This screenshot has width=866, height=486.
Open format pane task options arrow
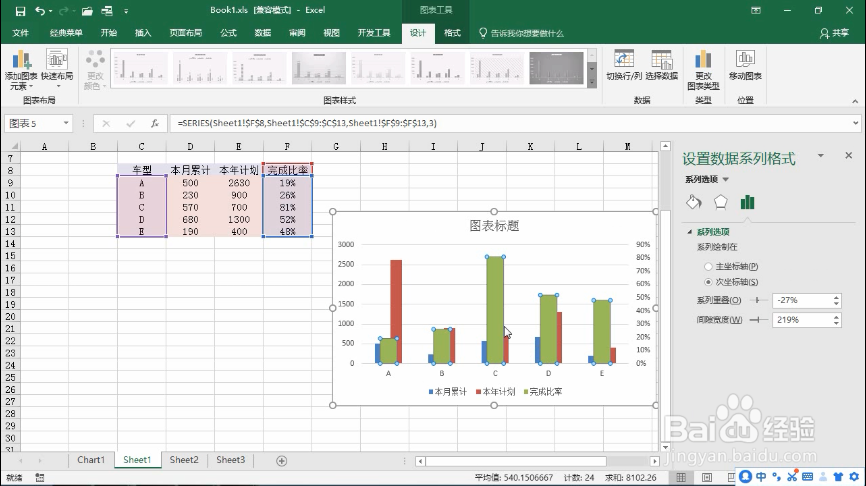(x=821, y=156)
